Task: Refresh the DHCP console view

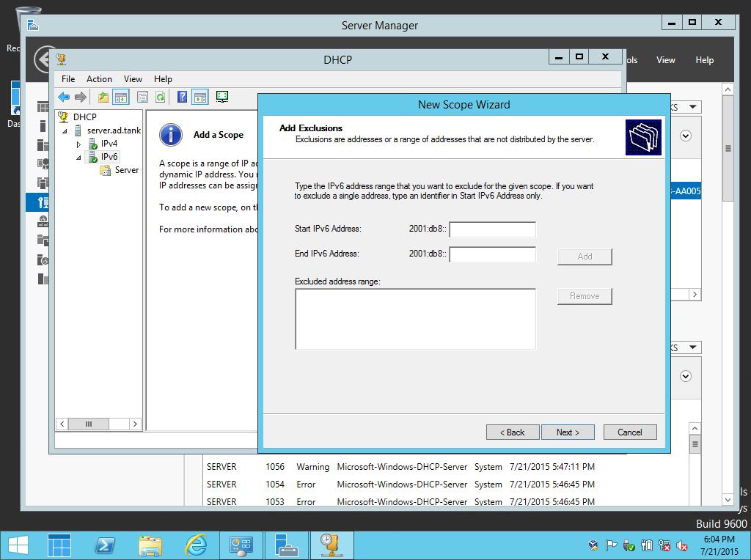Action: pos(160,96)
